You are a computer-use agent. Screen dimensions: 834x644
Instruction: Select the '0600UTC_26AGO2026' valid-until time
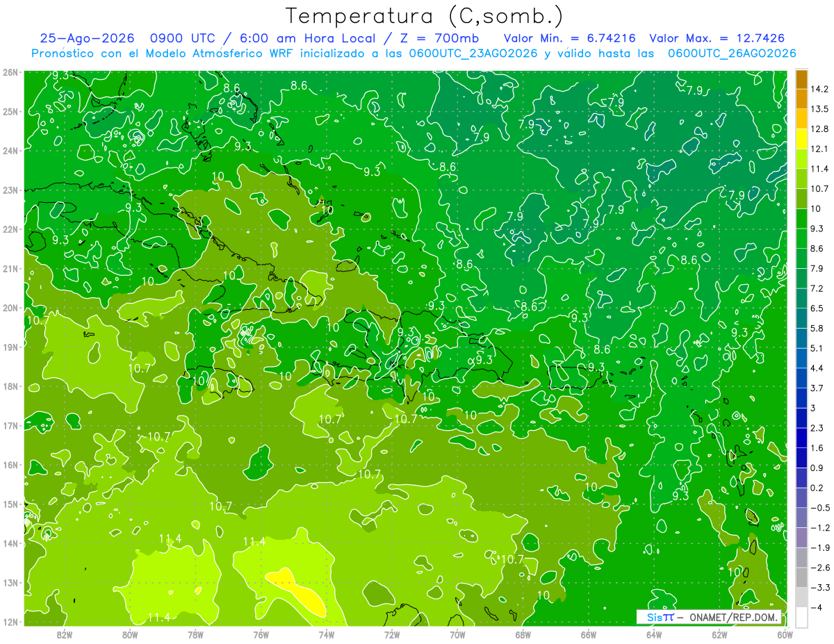coord(732,53)
